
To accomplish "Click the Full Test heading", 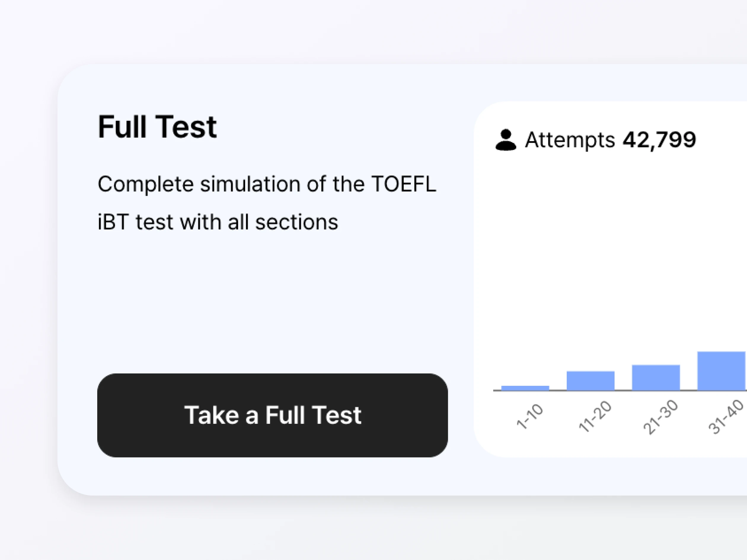I will click(157, 127).
